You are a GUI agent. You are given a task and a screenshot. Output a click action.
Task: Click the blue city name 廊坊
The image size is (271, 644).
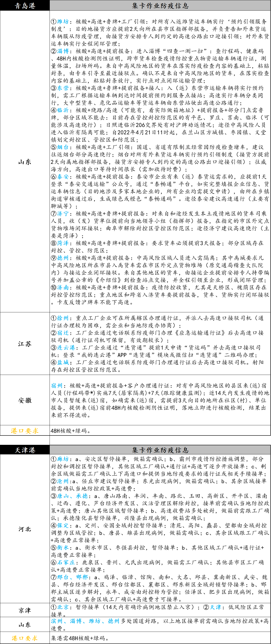[63, 459]
